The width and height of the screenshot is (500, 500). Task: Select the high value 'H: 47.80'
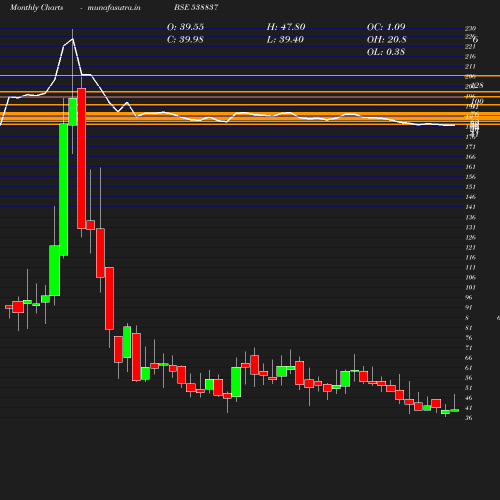[286, 27]
